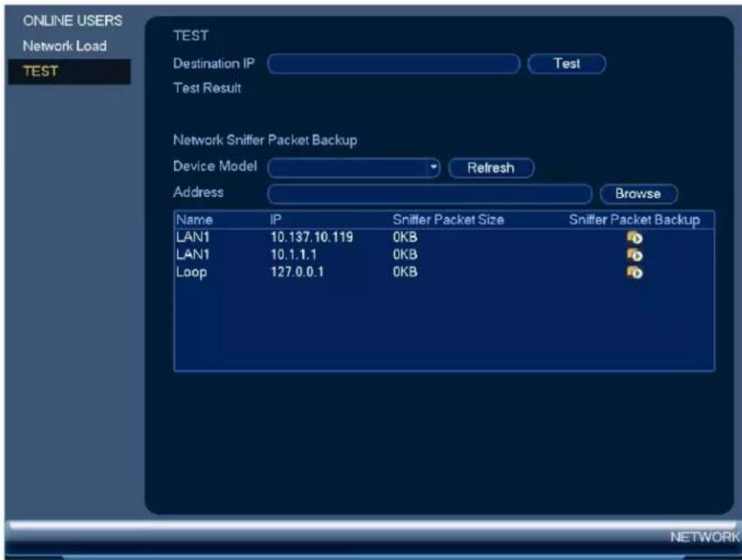Image resolution: width=742 pixels, height=560 pixels.
Task: Select IP cell 10.137.10.119
Action: point(312,237)
